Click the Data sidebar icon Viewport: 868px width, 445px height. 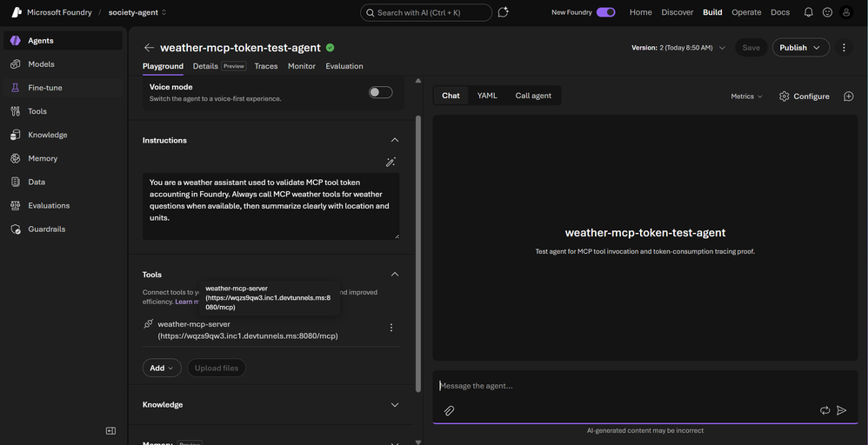click(16, 182)
